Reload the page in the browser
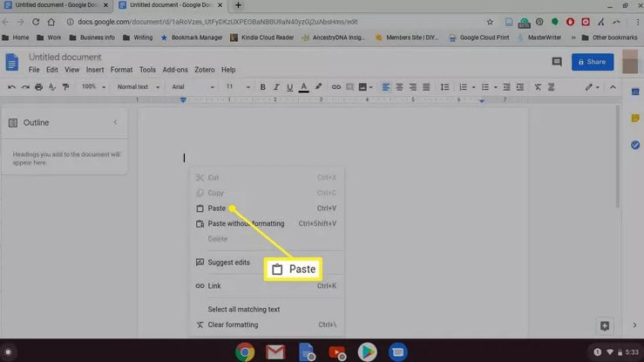The image size is (644, 362). (36, 22)
